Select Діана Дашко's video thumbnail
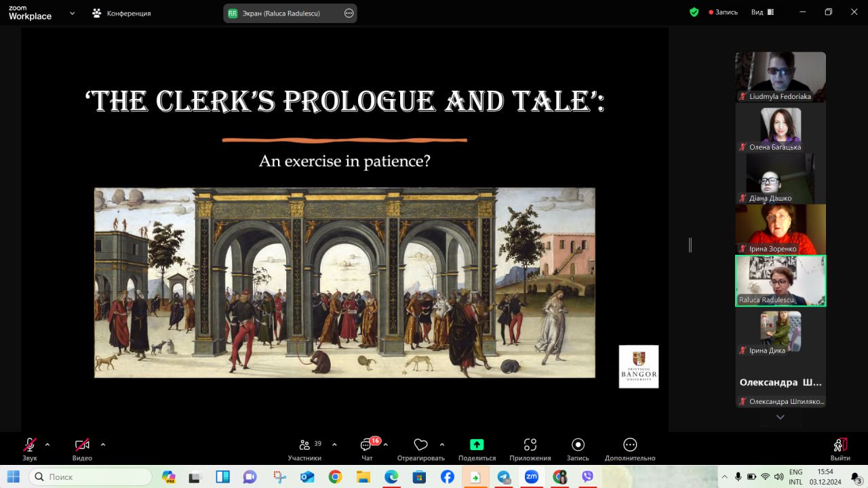The width and height of the screenshot is (868, 488). (x=781, y=178)
